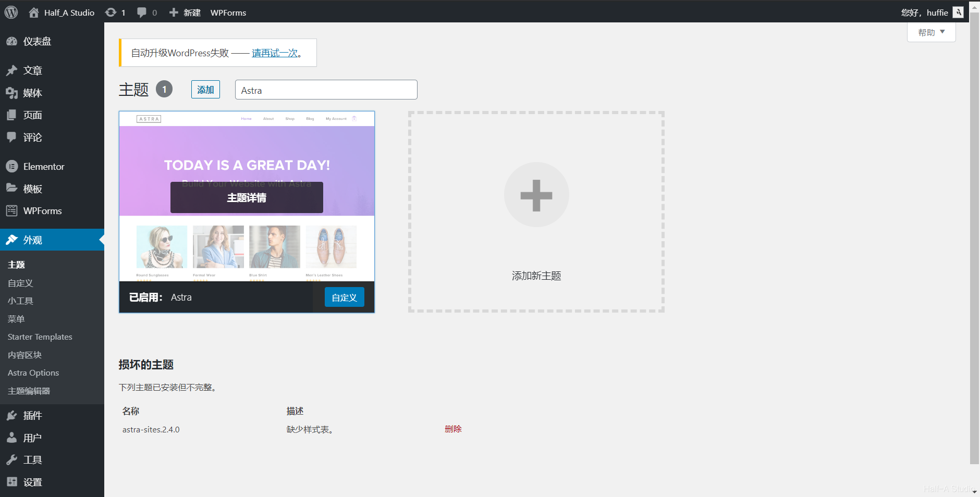Image resolution: width=980 pixels, height=497 pixels.
Task: Click the 文章 pushpin icon
Action: [11, 70]
